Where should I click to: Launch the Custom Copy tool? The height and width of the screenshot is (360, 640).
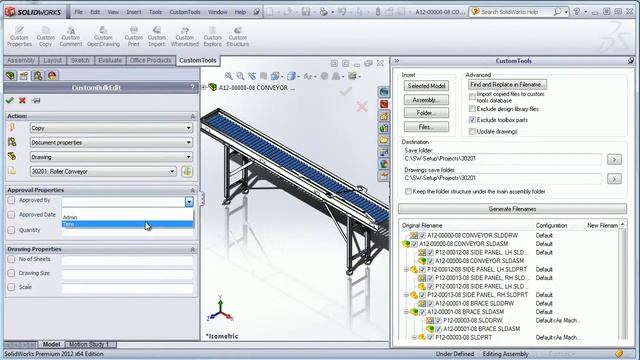(x=45, y=36)
